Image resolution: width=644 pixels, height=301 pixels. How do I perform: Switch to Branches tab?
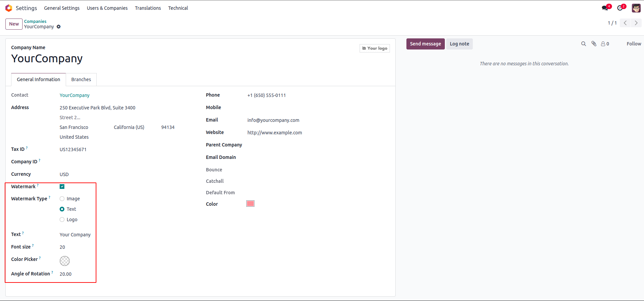[x=81, y=79]
